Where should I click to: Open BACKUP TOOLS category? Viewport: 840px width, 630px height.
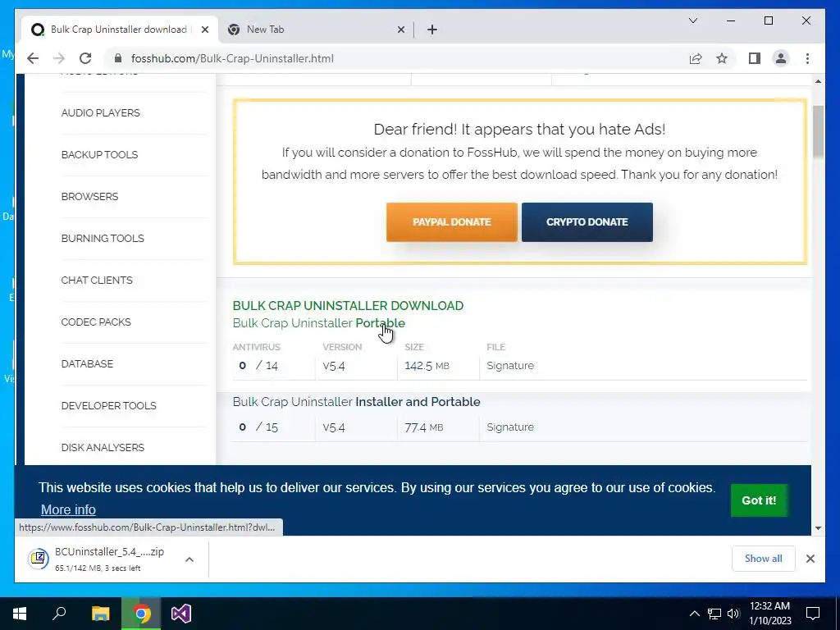[x=99, y=155]
